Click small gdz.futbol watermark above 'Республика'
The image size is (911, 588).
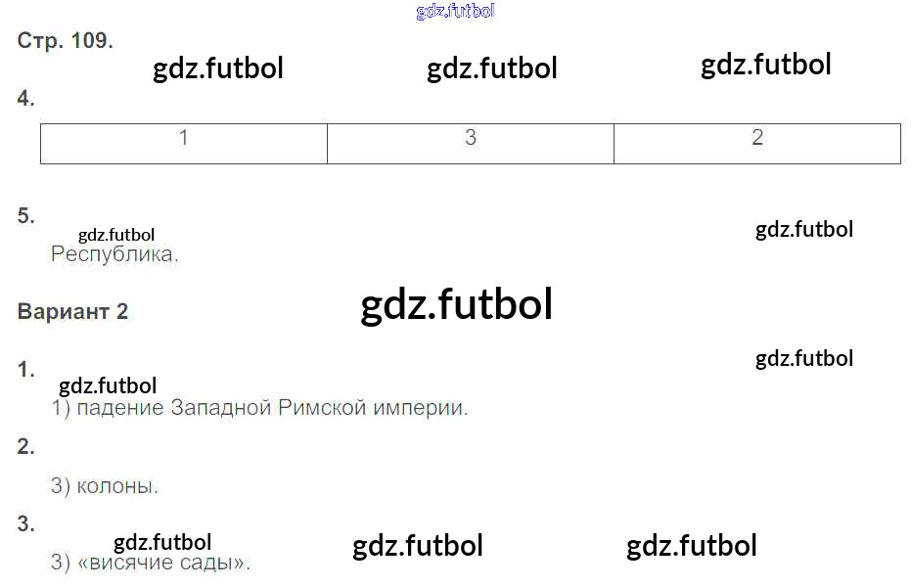(116, 235)
